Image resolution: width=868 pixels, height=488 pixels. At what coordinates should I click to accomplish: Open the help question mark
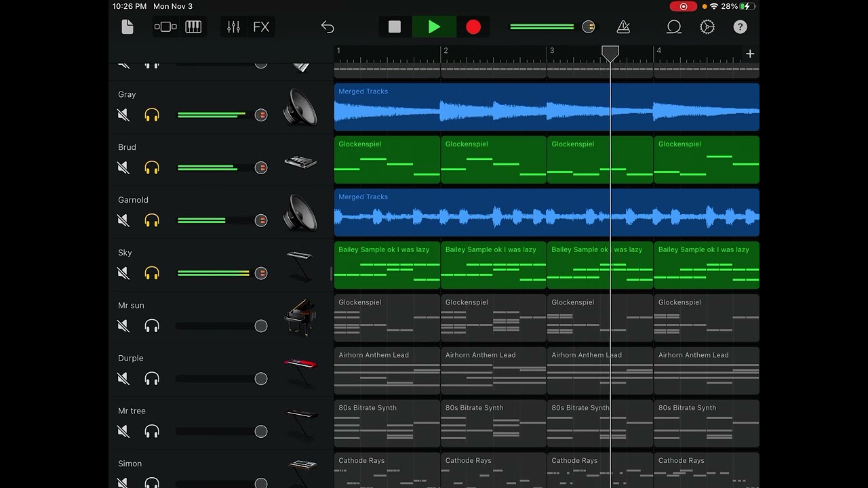pyautogui.click(x=741, y=27)
